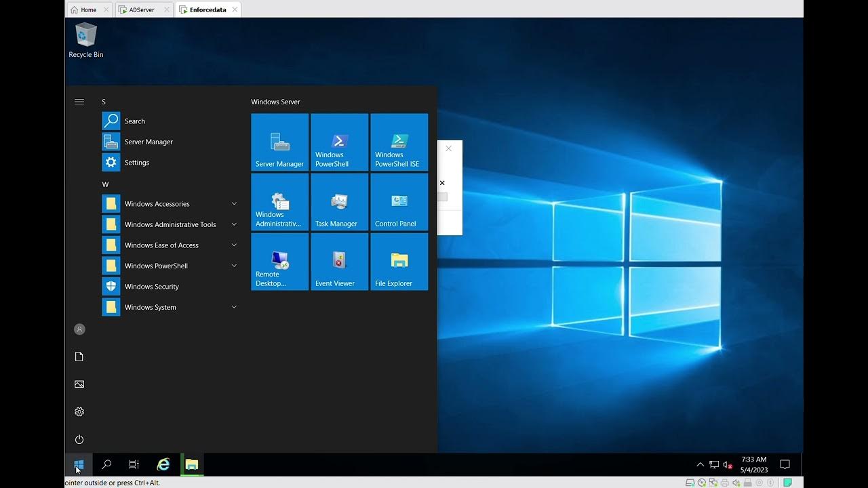Open Task View on the taskbar
The height and width of the screenshot is (488, 868).
[134, 464]
